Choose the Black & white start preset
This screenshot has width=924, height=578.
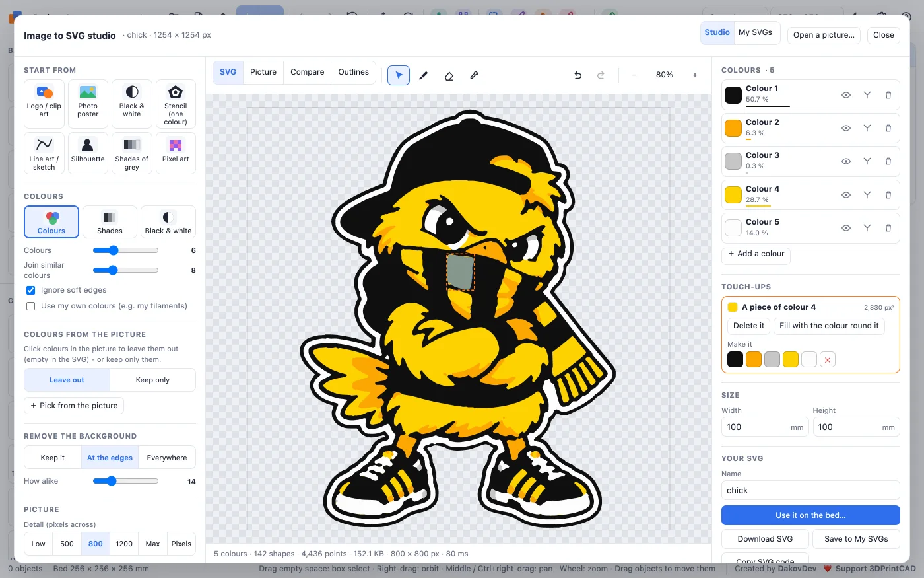[132, 104]
